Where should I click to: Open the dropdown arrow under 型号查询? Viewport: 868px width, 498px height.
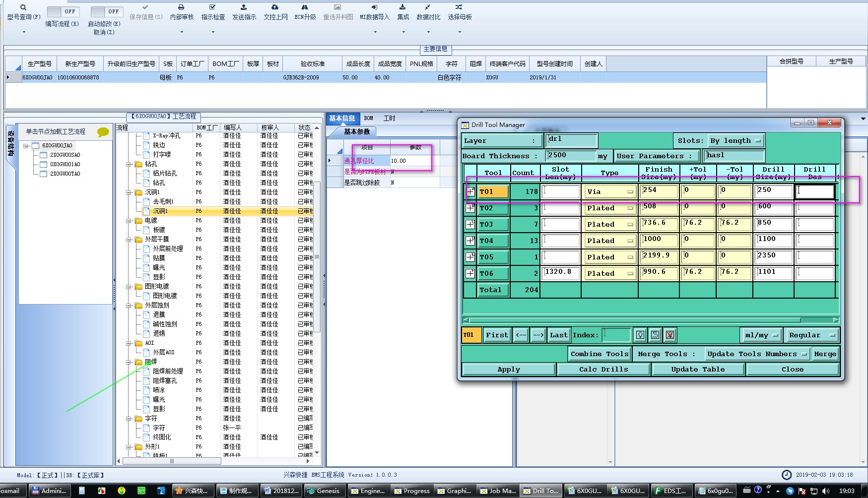pyautogui.click(x=23, y=32)
